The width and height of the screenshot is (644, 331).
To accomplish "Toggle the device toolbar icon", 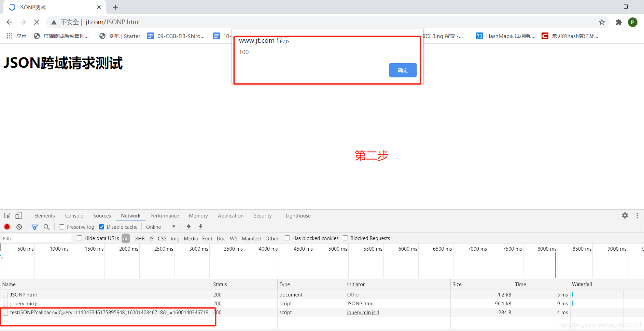I will [19, 216].
